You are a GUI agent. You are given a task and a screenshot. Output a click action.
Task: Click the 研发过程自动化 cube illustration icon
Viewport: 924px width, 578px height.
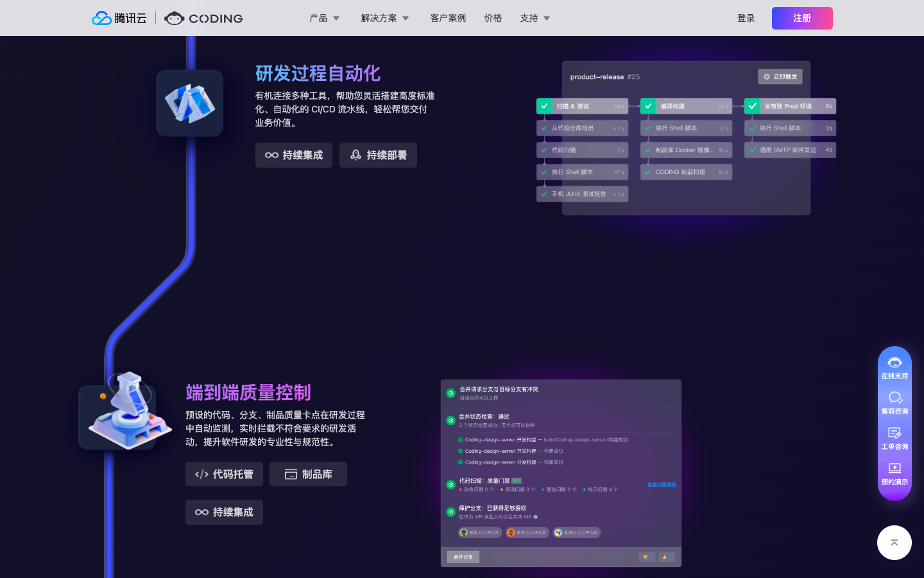tap(190, 103)
